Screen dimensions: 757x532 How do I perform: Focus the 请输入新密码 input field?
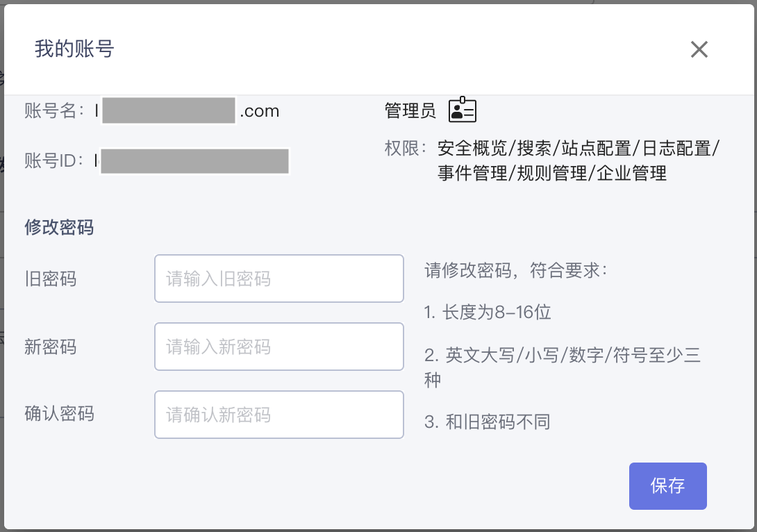[x=279, y=347]
